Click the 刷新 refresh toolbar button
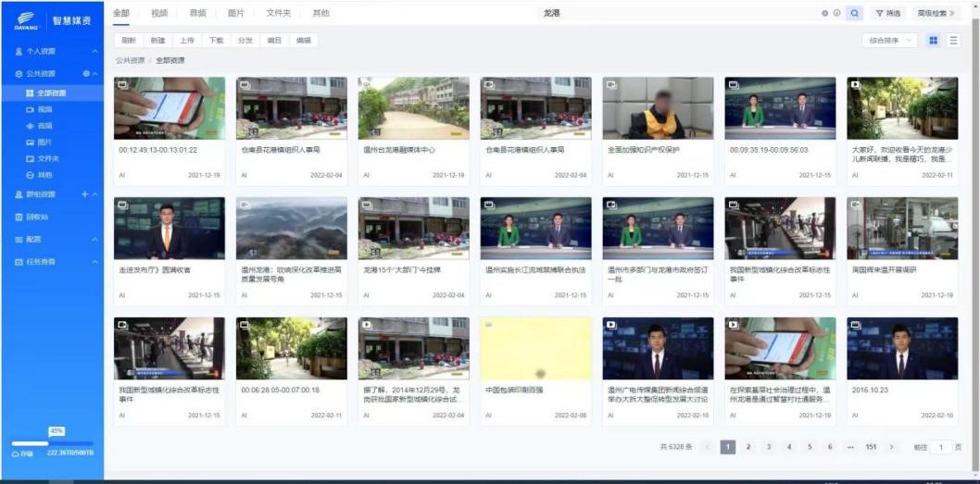 [x=129, y=41]
